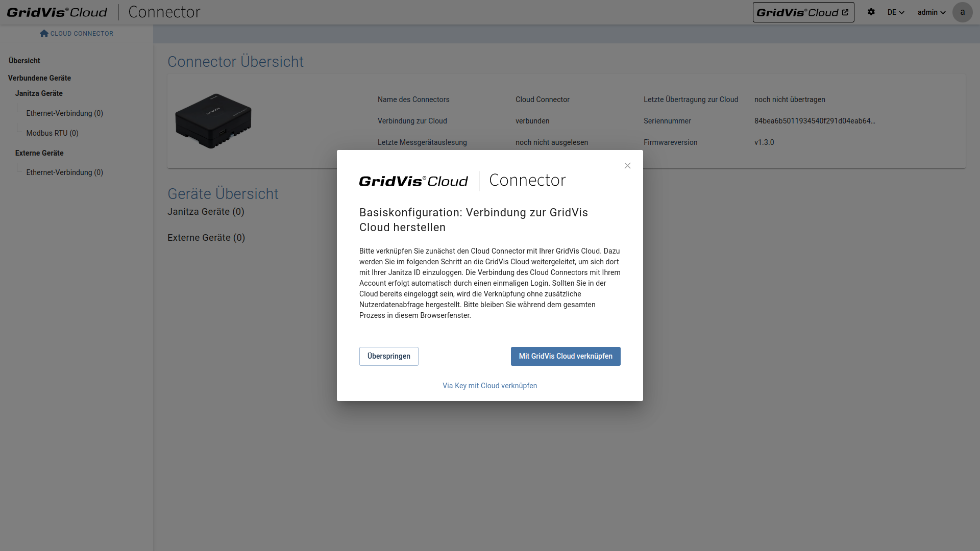Click the 'noch nicht ausgelesen' value
Screen dimensions: 980x551
[552, 142]
